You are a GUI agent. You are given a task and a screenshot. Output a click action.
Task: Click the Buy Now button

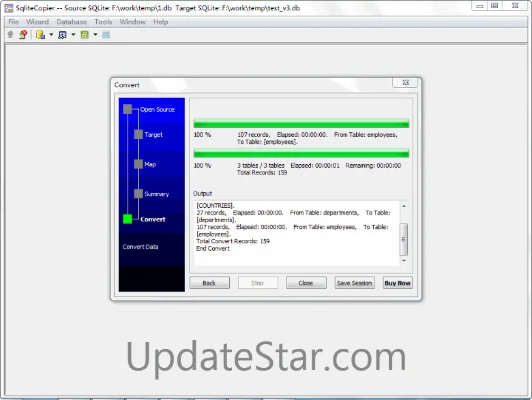tap(398, 283)
